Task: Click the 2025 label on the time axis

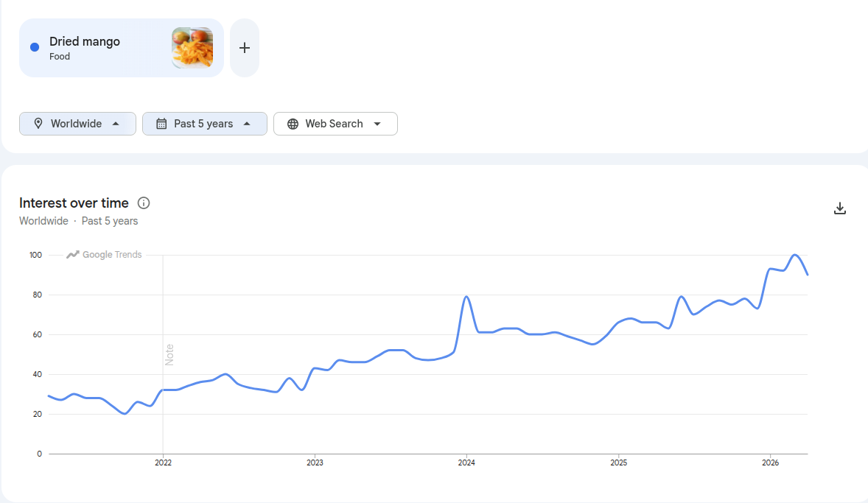Action: pyautogui.click(x=618, y=462)
